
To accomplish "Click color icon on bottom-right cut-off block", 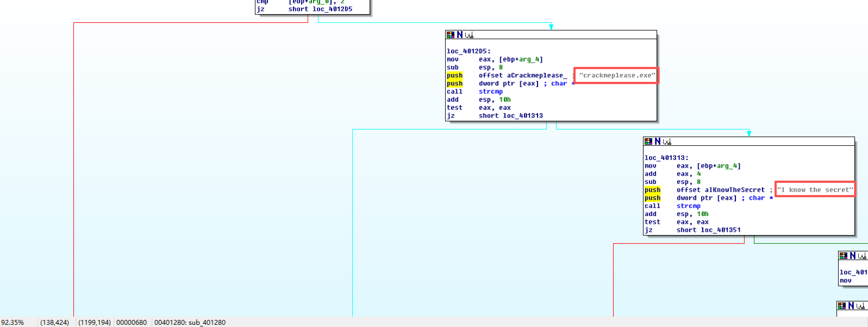I will (x=842, y=306).
